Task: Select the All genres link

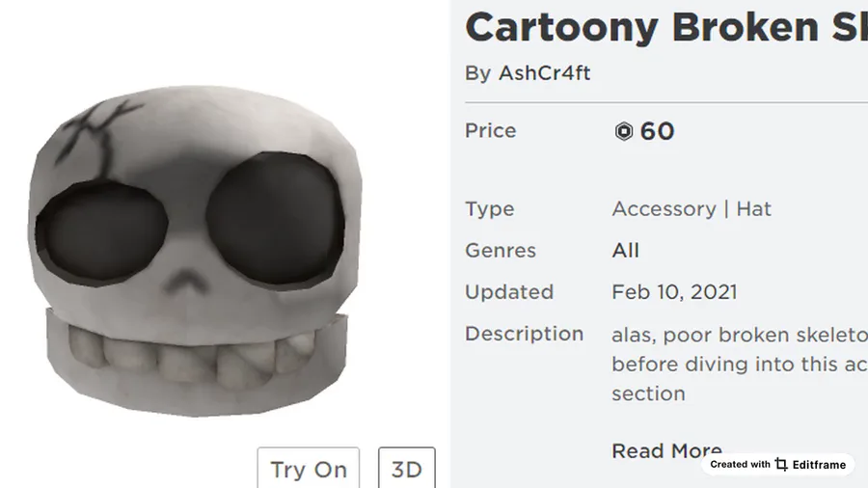Action: pos(626,251)
